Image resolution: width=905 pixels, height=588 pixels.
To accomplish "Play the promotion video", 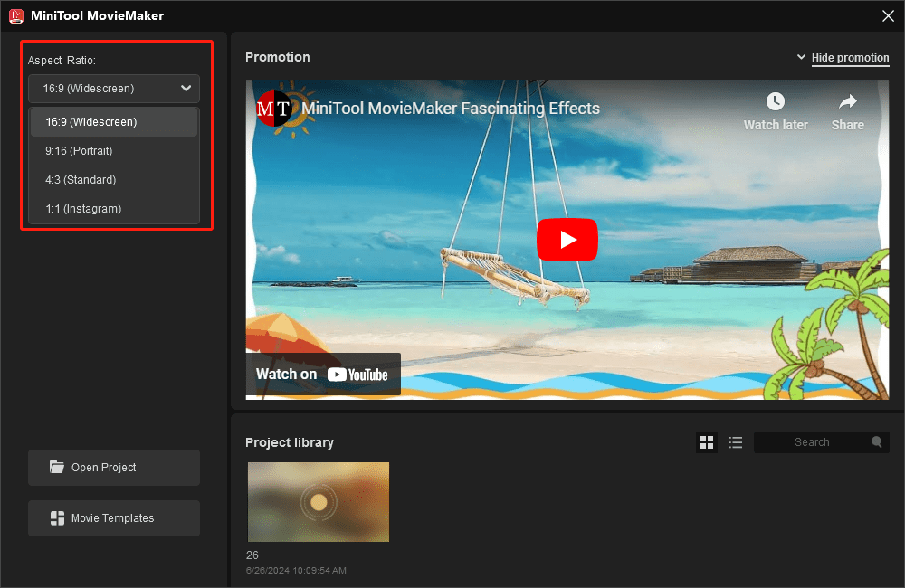I will click(x=567, y=240).
